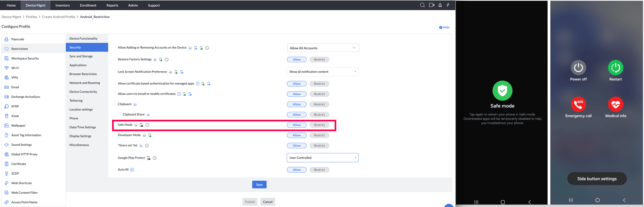Click the search magnifier icon in top bar
Image resolution: width=644 pixels, height=207 pixels.
click(422, 5)
